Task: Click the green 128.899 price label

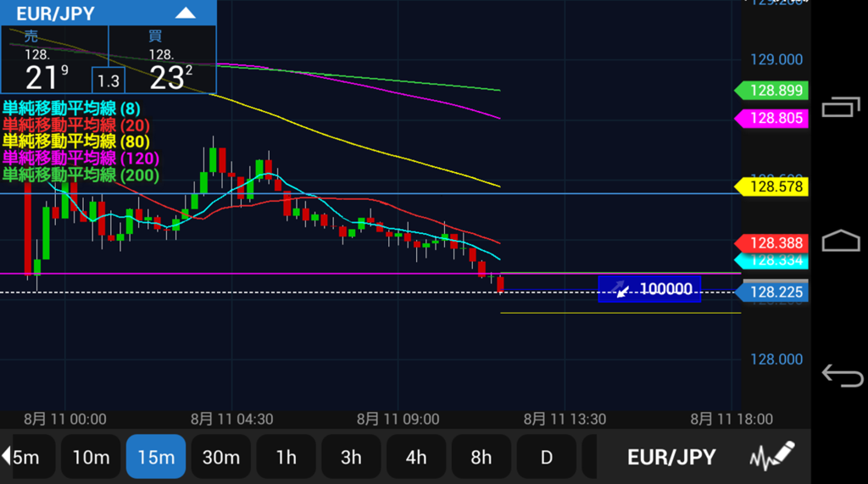Action: (x=771, y=90)
